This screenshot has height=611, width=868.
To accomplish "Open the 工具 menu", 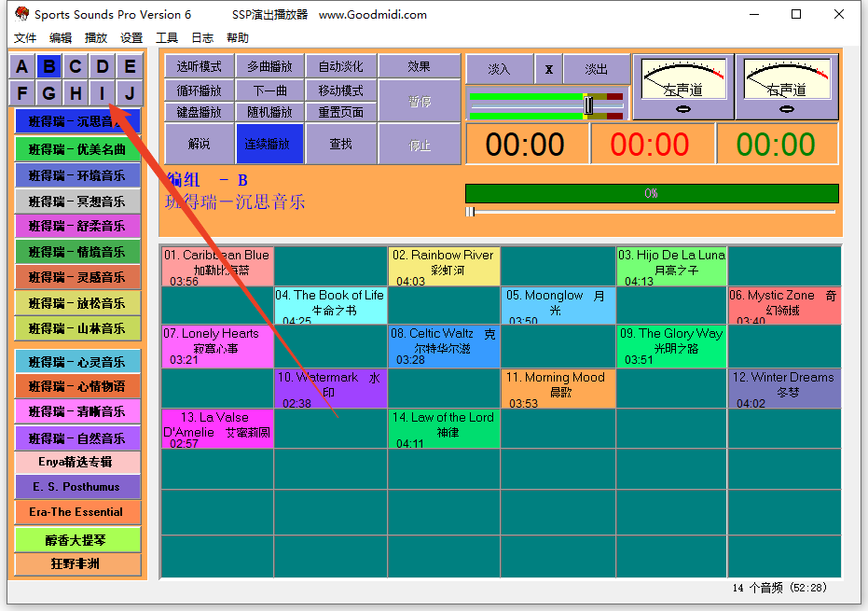I will click(167, 38).
